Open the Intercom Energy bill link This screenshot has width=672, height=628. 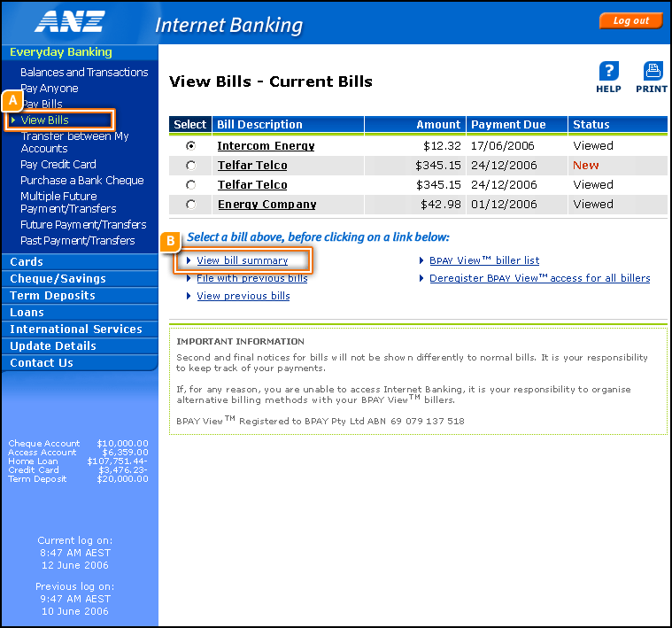click(266, 146)
